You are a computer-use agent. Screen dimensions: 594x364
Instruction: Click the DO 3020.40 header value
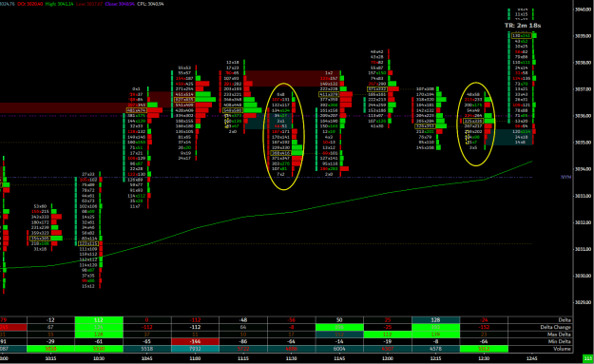pos(29,4)
